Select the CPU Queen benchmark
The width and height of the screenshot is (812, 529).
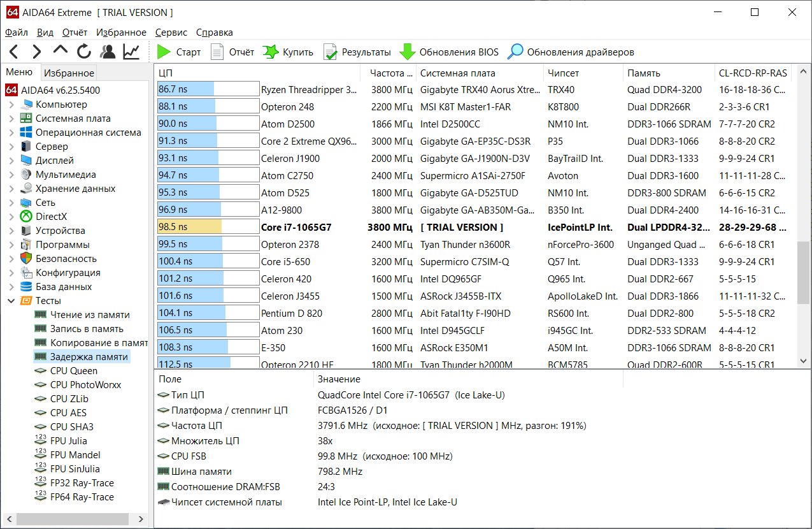coord(66,371)
